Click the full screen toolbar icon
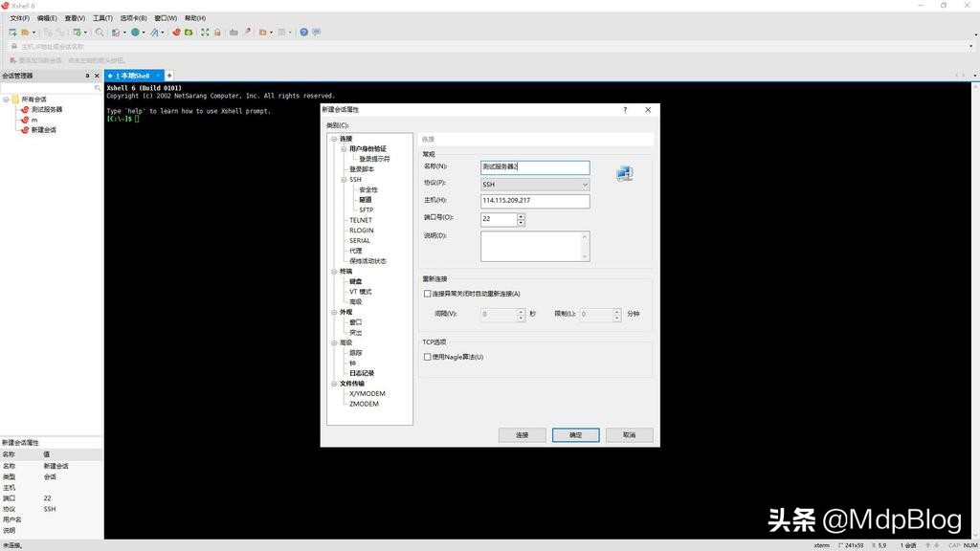Image resolution: width=980 pixels, height=551 pixels. point(205,32)
